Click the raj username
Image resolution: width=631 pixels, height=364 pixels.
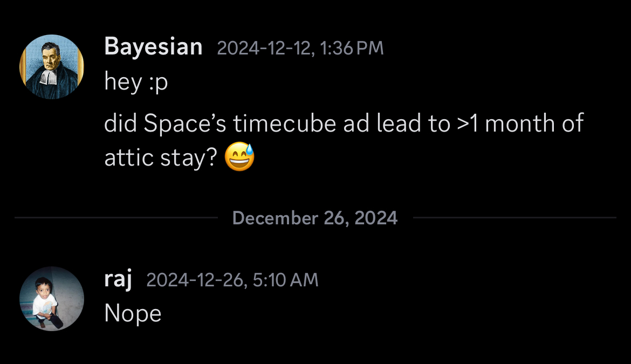tap(118, 279)
